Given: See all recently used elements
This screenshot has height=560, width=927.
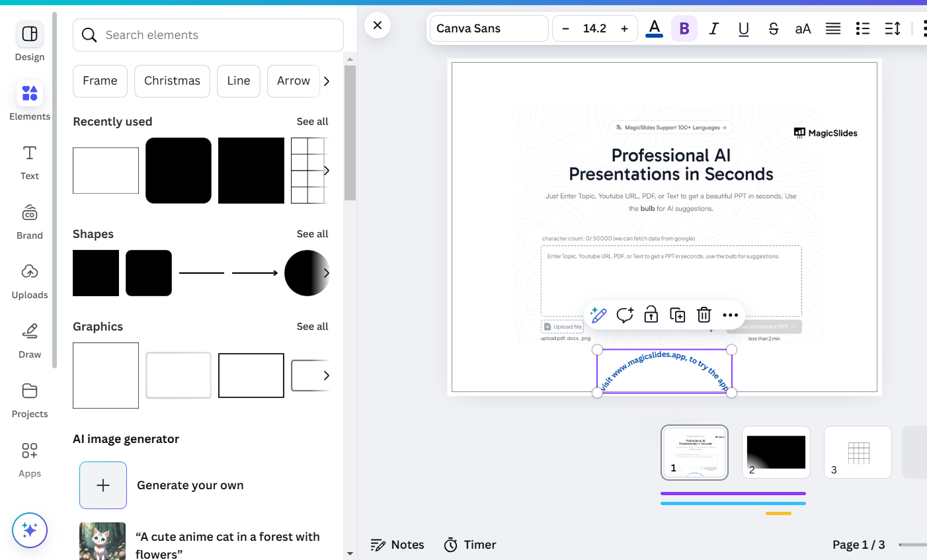Looking at the screenshot, I should click(x=312, y=122).
